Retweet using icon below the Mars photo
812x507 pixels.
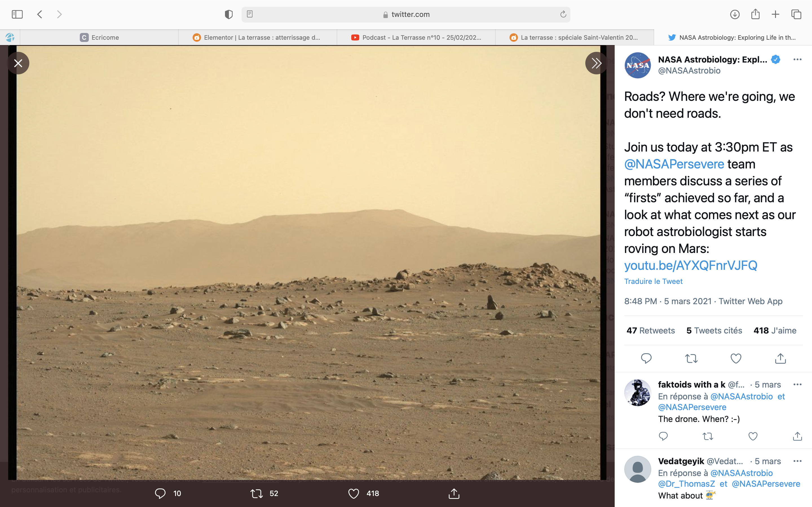[257, 493]
